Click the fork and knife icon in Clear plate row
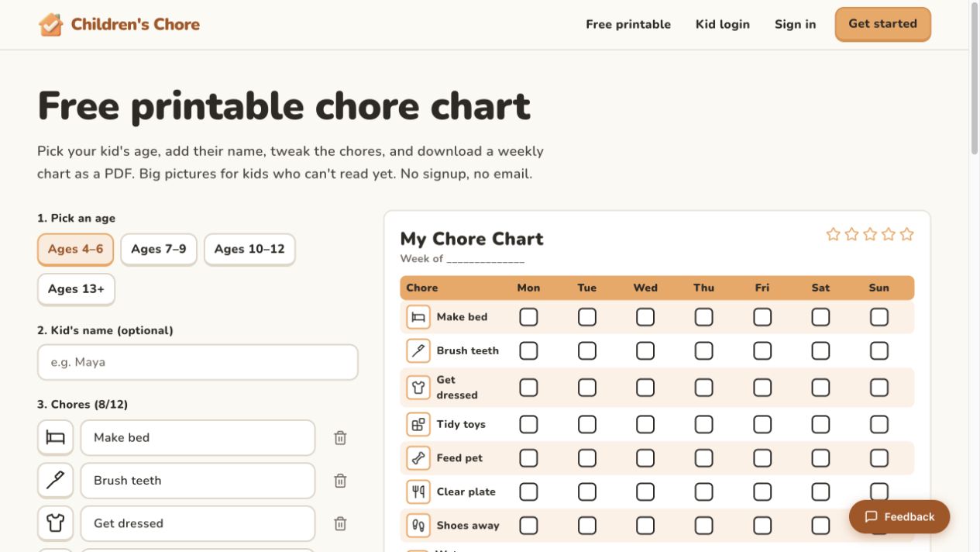Screen dimensions: 980x552 pos(418,492)
